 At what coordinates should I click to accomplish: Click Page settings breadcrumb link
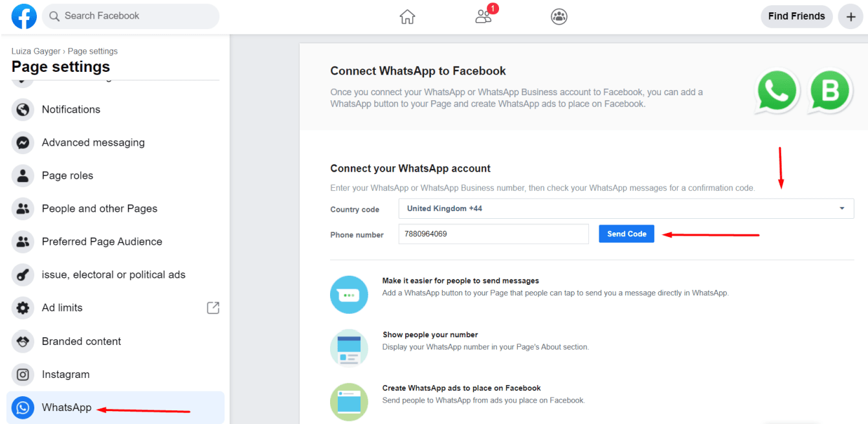pyautogui.click(x=92, y=51)
